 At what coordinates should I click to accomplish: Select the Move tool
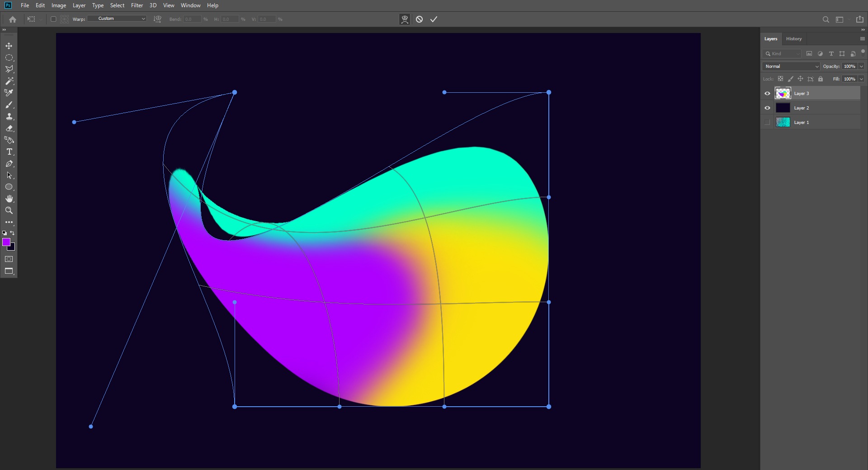(9, 46)
